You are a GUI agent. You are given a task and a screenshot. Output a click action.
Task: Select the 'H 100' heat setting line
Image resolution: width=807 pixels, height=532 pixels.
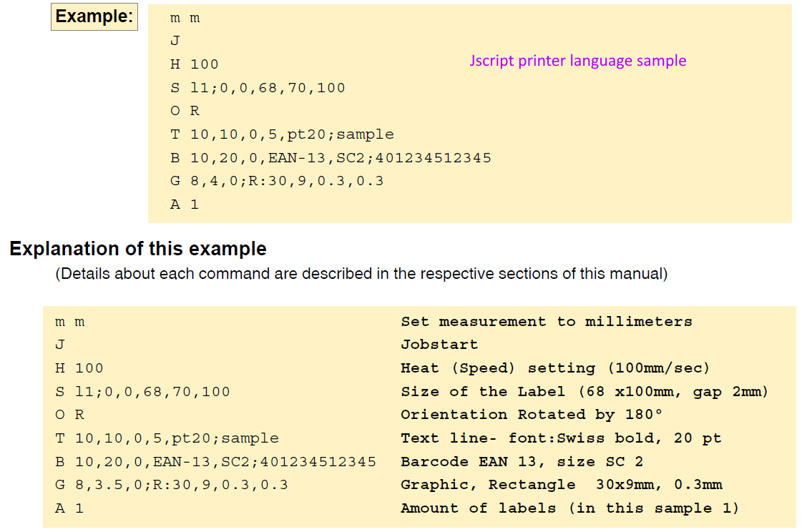pyautogui.click(x=194, y=64)
